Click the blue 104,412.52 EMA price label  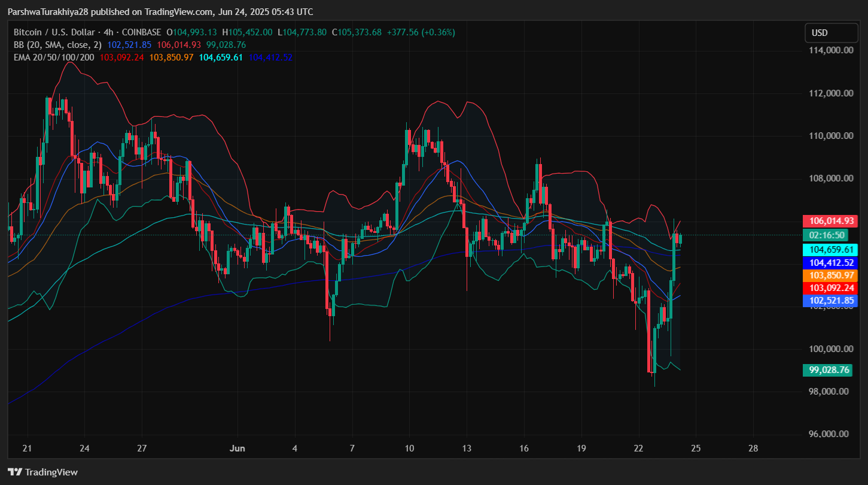coord(830,263)
